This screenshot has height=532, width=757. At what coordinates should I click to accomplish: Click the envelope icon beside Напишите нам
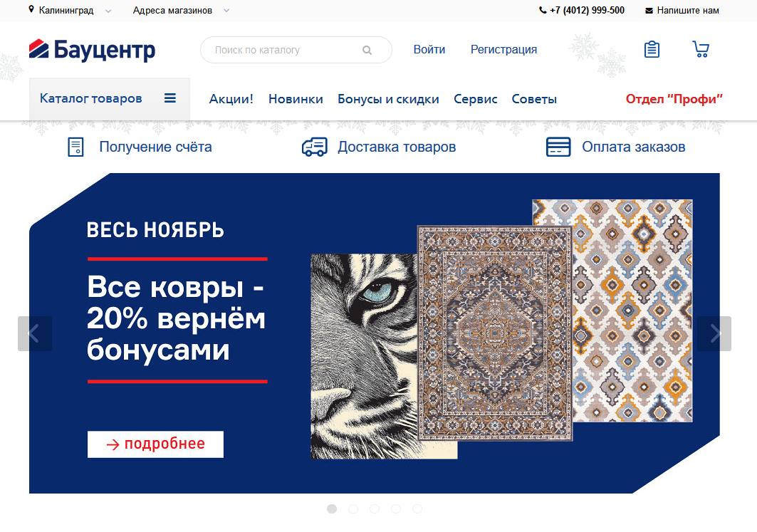coord(649,11)
